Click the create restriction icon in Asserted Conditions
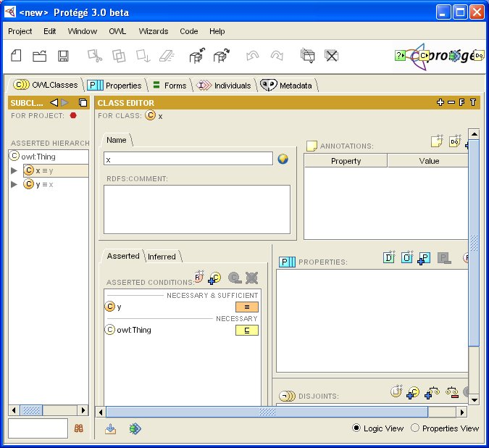Image resolution: width=489 pixels, height=448 pixels. click(199, 277)
